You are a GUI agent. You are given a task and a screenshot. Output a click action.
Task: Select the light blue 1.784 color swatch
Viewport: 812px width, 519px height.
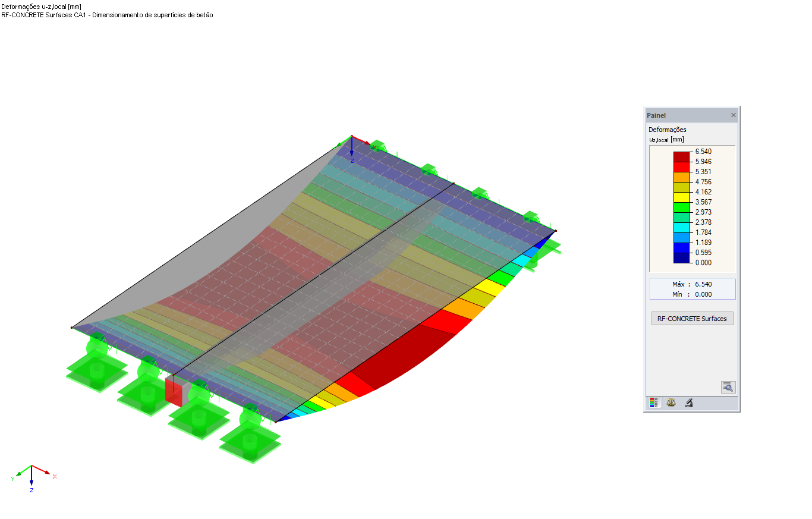pos(681,238)
